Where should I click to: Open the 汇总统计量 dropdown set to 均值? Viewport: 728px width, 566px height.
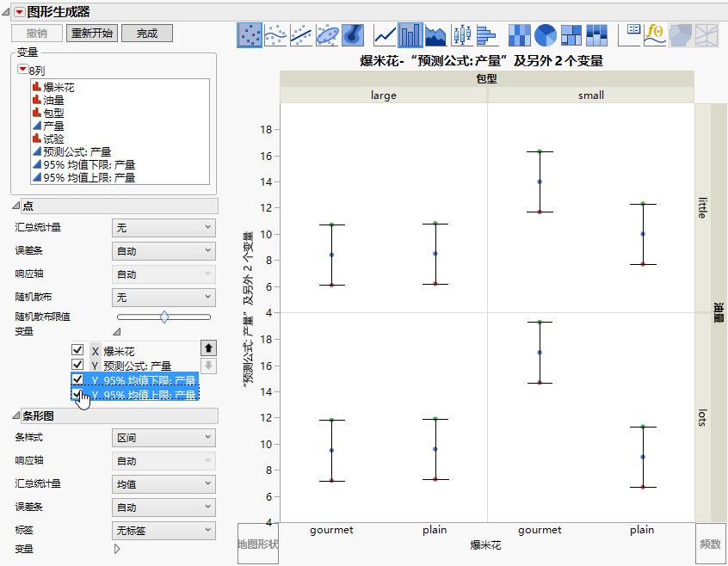pos(163,484)
